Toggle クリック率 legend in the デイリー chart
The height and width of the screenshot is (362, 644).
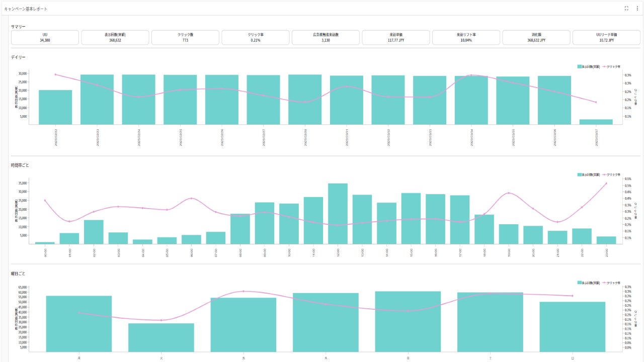(x=611, y=66)
